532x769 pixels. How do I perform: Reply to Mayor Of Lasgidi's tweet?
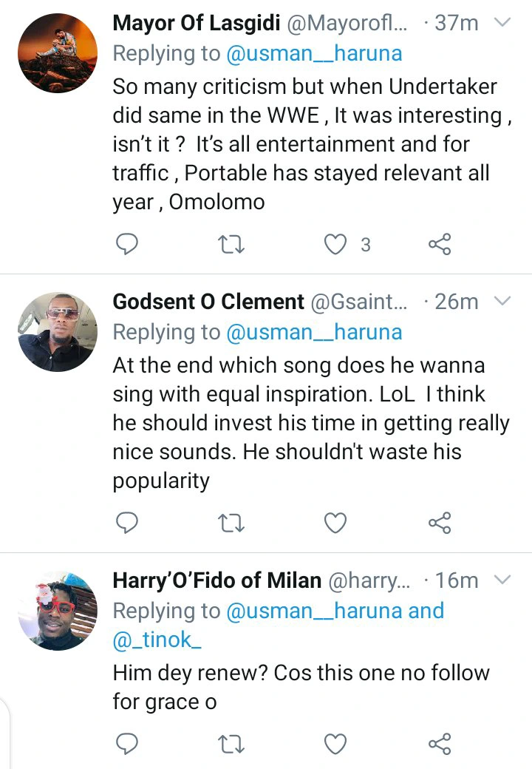click(127, 244)
